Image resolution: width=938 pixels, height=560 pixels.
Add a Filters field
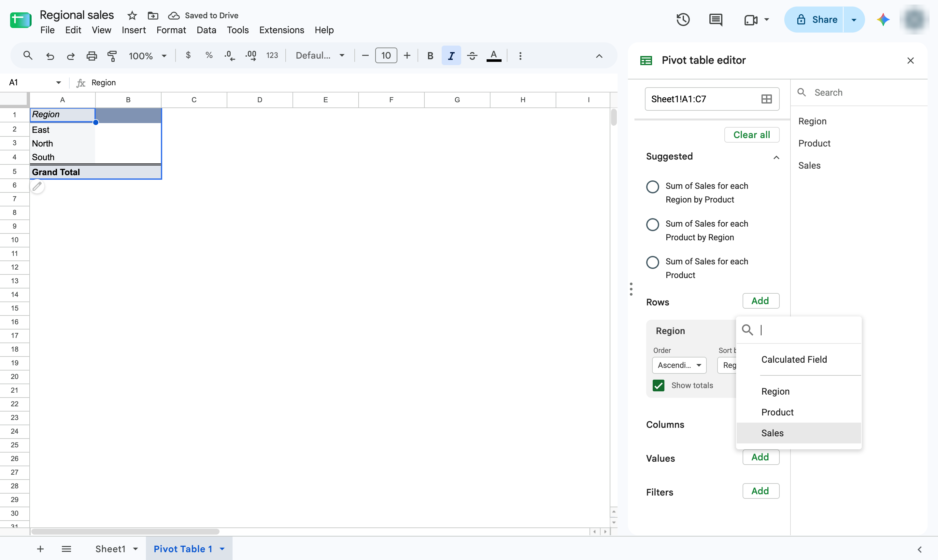pos(760,491)
